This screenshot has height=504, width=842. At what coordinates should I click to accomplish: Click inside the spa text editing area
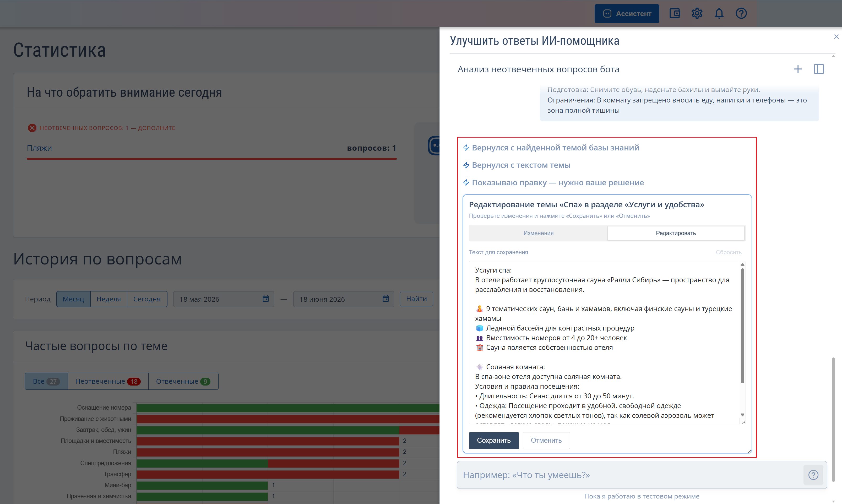604,342
